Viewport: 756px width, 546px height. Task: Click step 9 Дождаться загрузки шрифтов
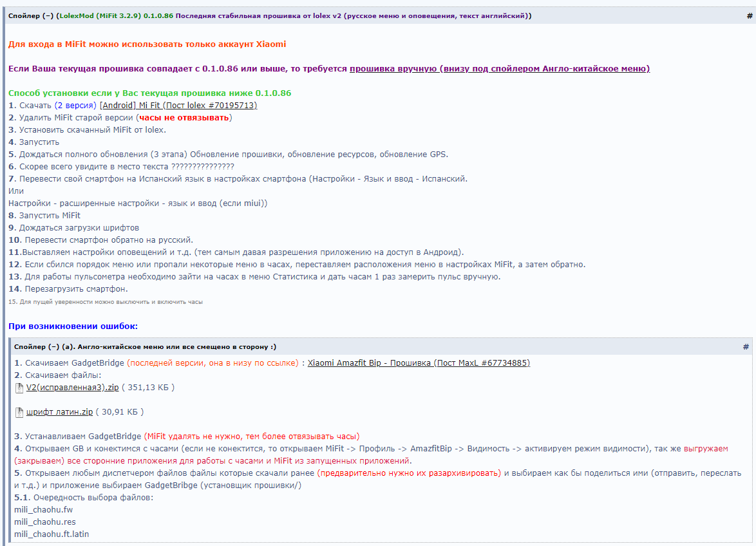(74, 228)
